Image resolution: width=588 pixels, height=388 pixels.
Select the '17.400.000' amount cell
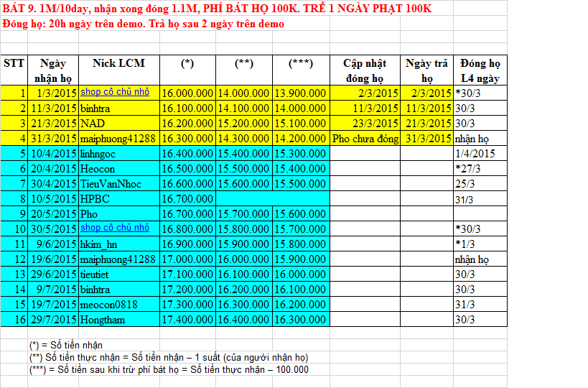click(187, 319)
